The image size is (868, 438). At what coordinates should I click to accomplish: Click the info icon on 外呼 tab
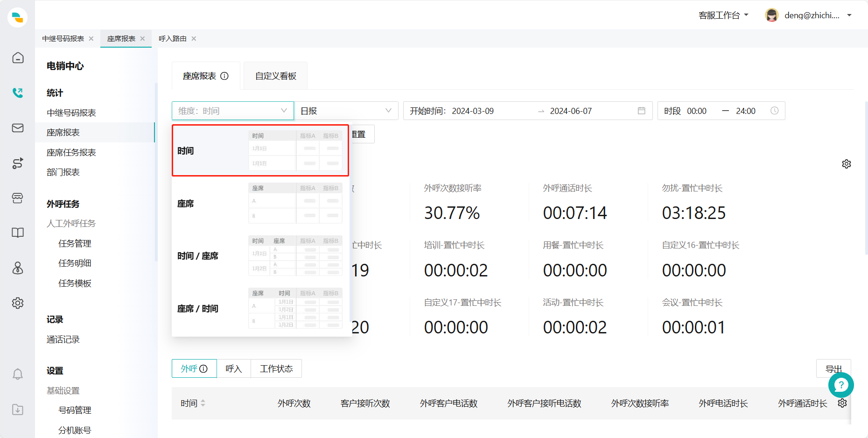[203, 368]
